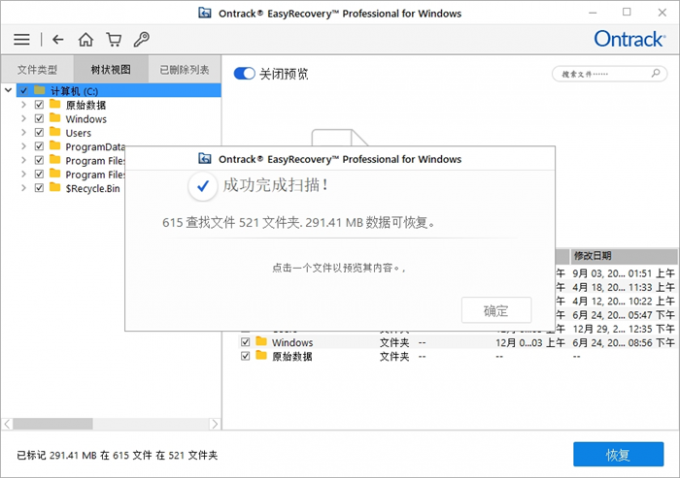Click 确定 to dismiss the scan dialog
This screenshot has height=478, width=680.
pos(496,310)
